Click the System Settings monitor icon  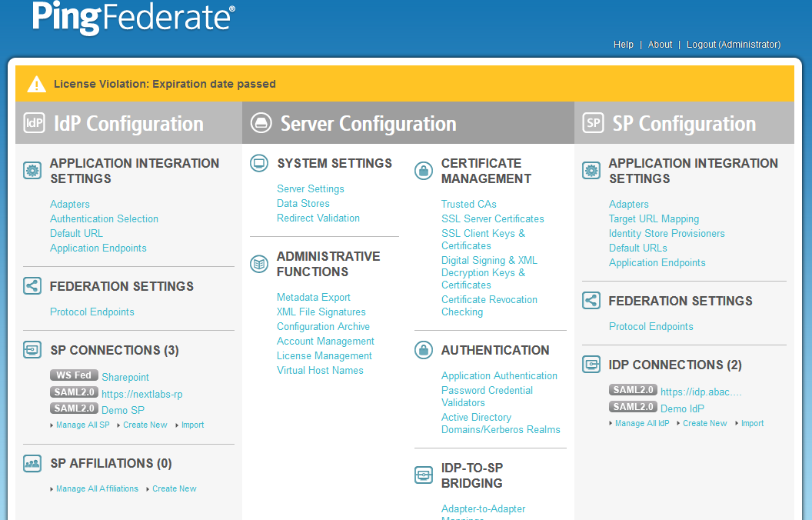pos(259,163)
